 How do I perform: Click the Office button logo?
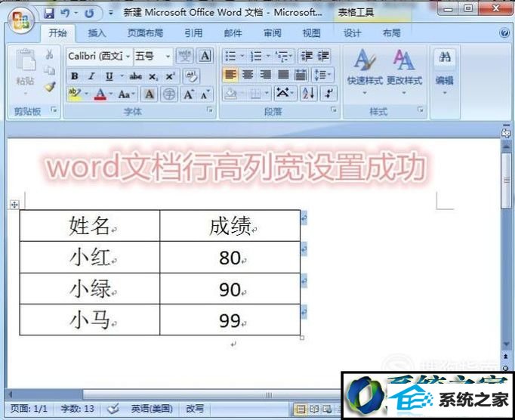(x=20, y=20)
